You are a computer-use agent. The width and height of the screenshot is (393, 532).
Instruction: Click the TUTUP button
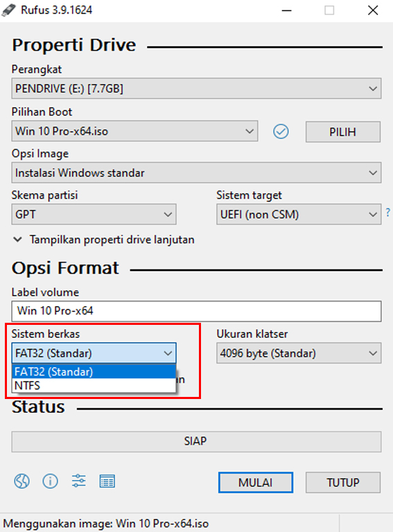pos(343,482)
